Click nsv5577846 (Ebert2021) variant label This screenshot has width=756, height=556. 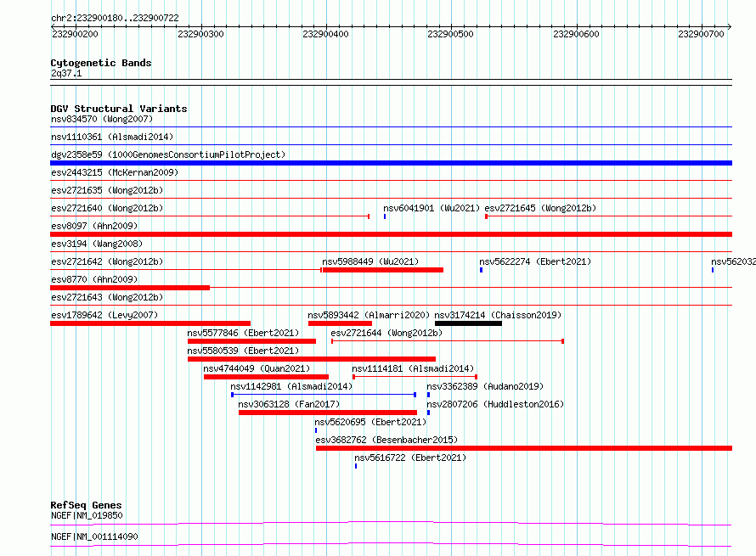tap(243, 333)
